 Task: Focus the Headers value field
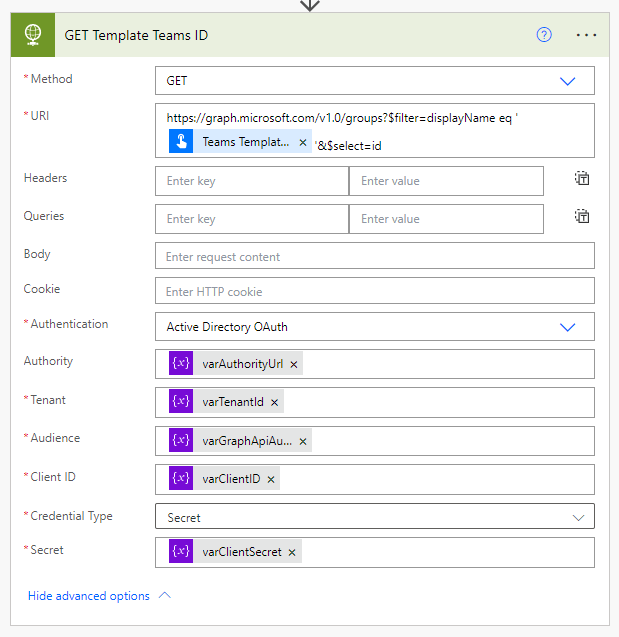pos(446,181)
